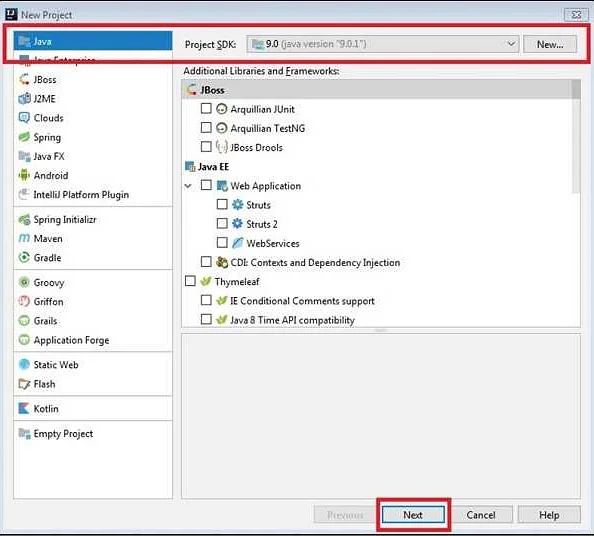Click the Next button
The image size is (594, 536).
[x=413, y=515]
